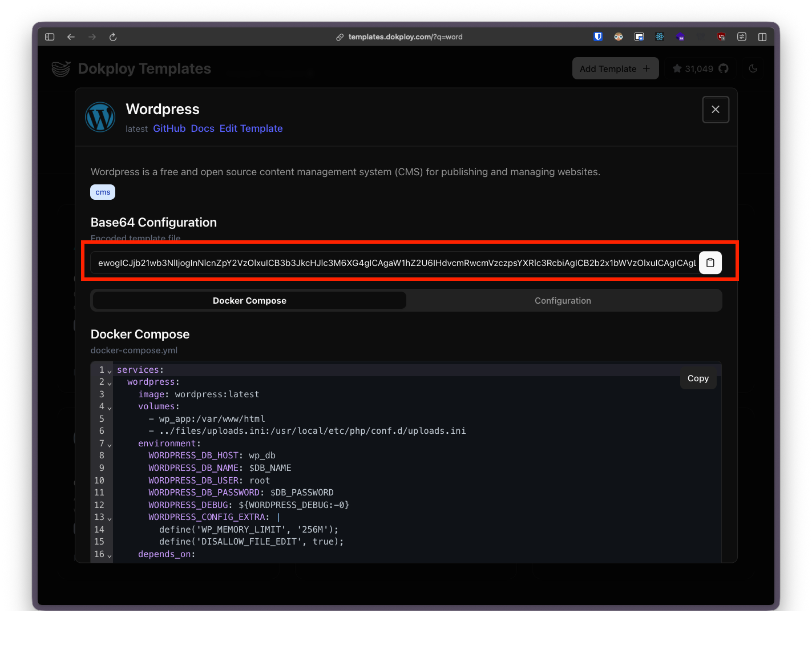
Task: Open the glasses avatar extension
Action: tap(619, 37)
